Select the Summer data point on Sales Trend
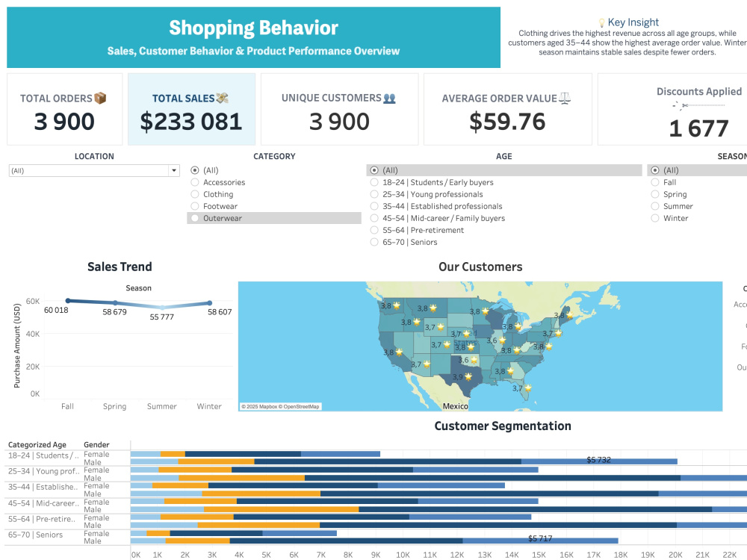 162,308
